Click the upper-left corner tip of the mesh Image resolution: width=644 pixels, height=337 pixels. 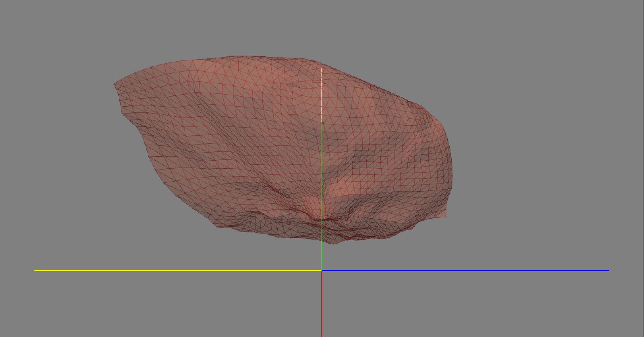pos(115,83)
